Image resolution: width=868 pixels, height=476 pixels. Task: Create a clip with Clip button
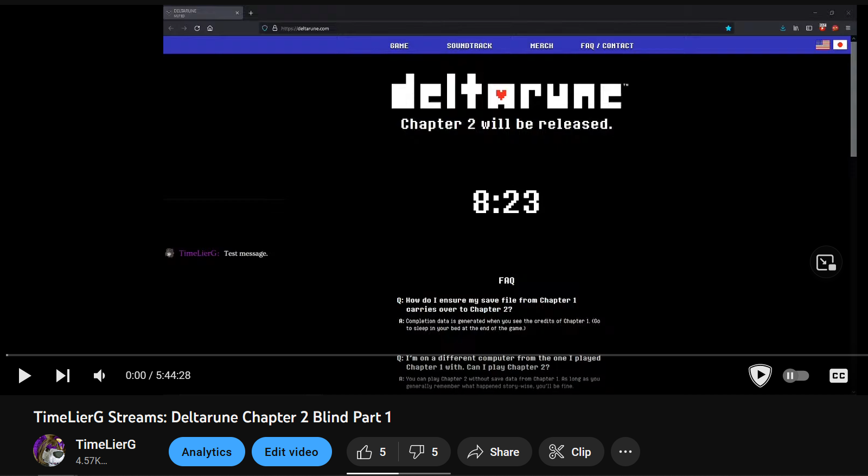coord(571,452)
